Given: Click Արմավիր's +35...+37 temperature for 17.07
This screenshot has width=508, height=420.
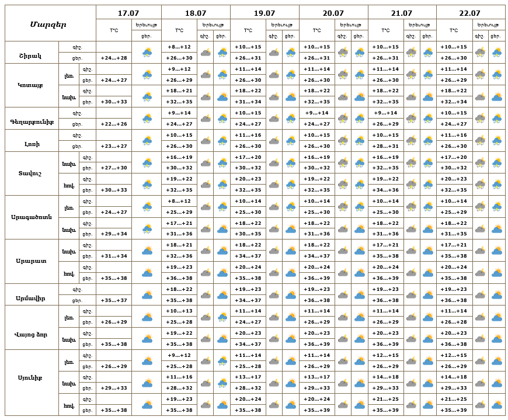Looking at the screenshot, I should click(x=114, y=300).
